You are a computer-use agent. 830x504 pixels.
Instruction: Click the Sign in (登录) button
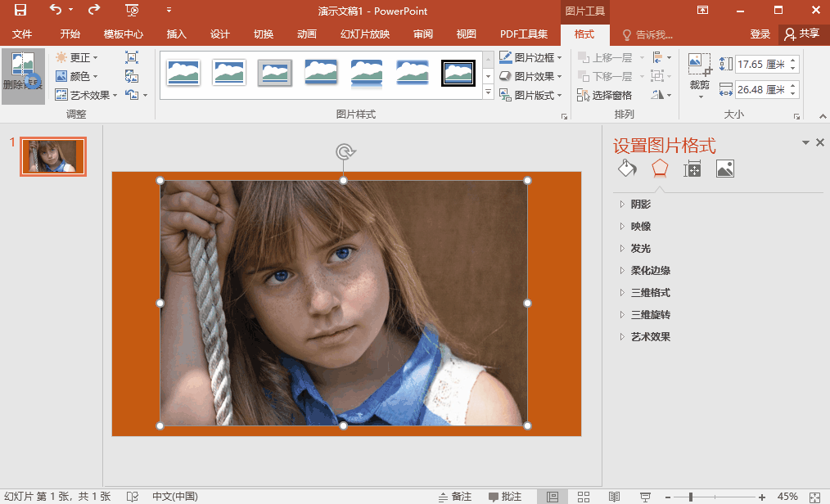click(x=760, y=34)
